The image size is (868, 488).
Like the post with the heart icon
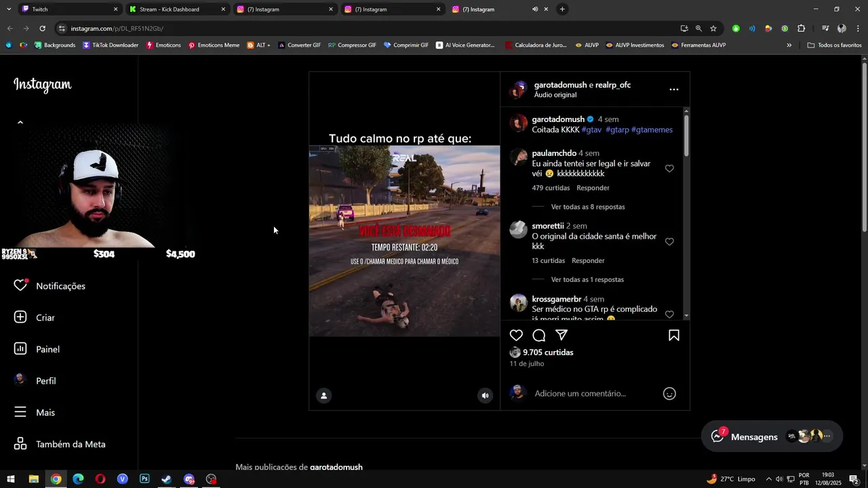pyautogui.click(x=516, y=335)
